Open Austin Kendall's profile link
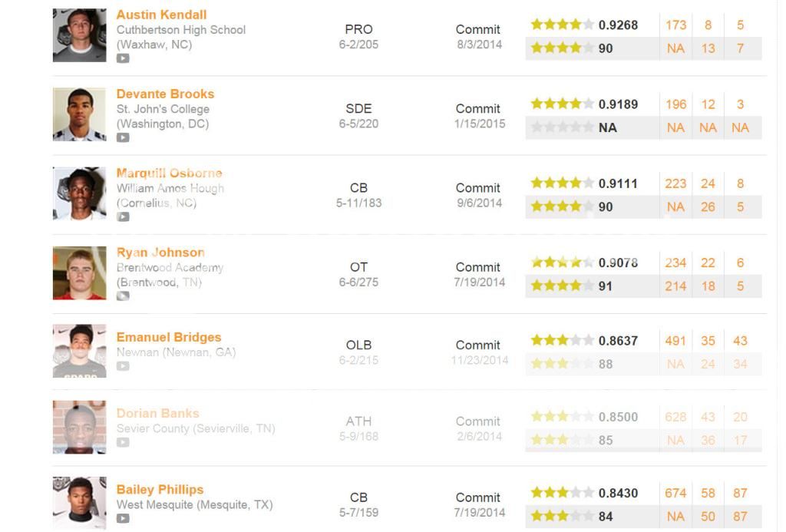The width and height of the screenshot is (786, 532). pyautogui.click(x=161, y=15)
